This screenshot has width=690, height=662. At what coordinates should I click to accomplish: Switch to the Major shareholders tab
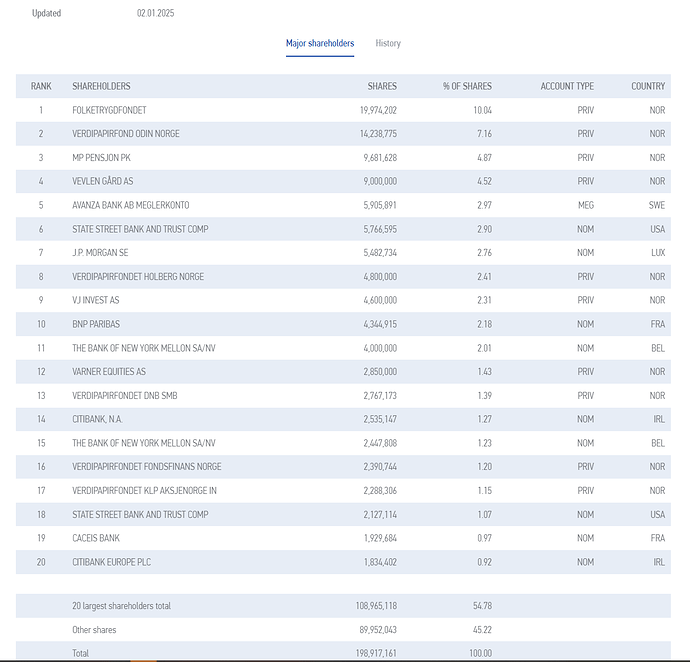pos(320,43)
